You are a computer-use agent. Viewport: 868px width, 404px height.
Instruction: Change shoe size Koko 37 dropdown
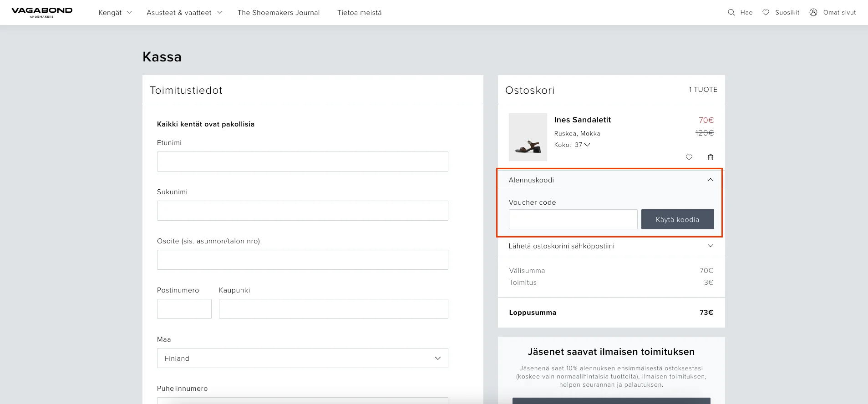(583, 145)
